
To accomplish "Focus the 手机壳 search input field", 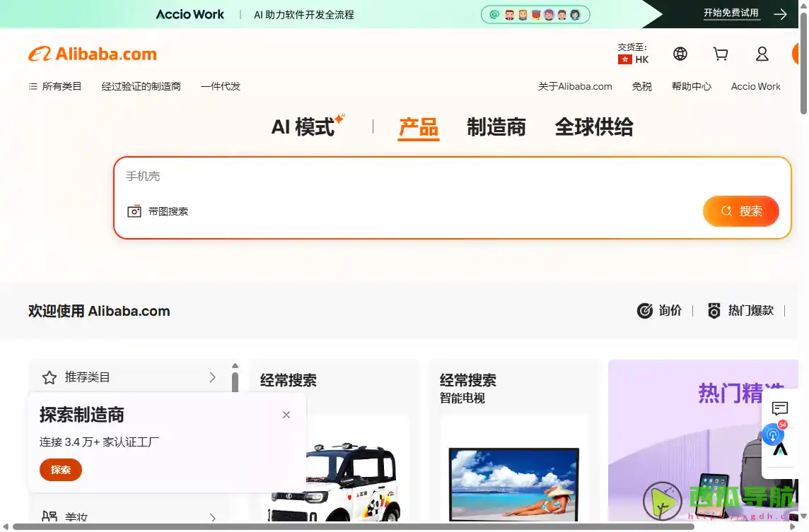I will pyautogui.click(x=452, y=177).
